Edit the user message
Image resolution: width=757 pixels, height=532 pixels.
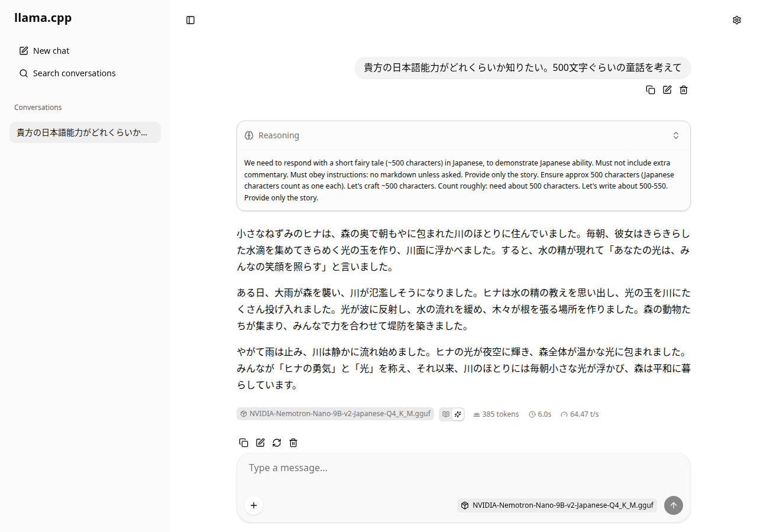pos(667,90)
